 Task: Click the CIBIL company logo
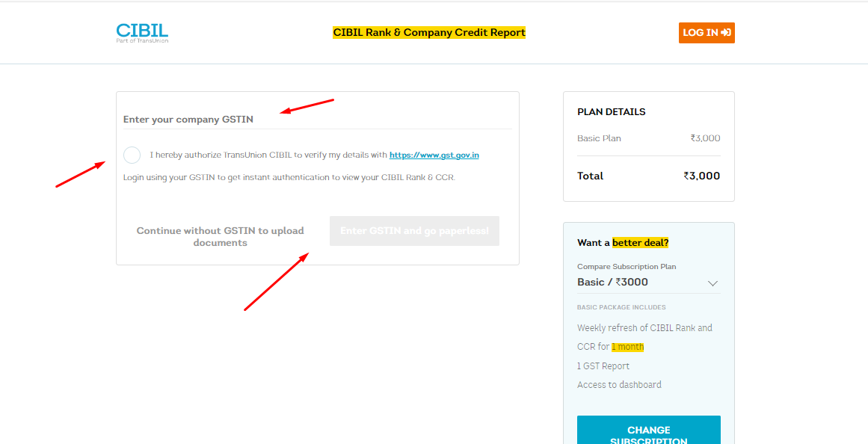click(141, 32)
